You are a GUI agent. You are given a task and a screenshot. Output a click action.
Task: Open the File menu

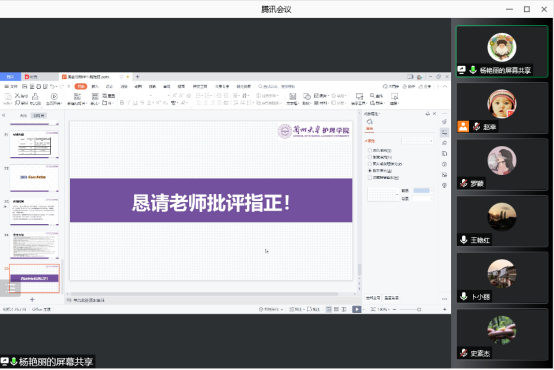click(11, 86)
